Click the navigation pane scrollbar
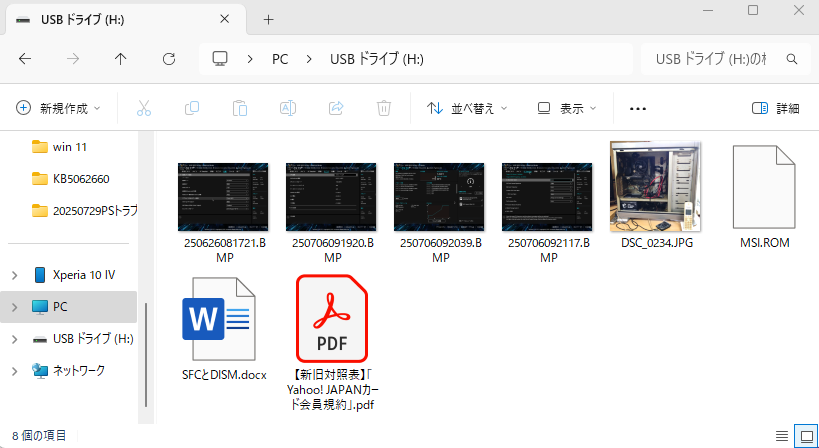 [x=146, y=355]
